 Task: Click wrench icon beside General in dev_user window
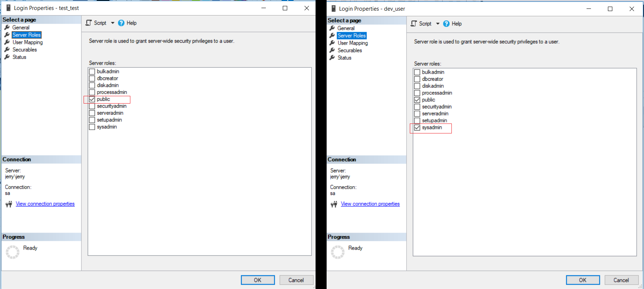332,28
